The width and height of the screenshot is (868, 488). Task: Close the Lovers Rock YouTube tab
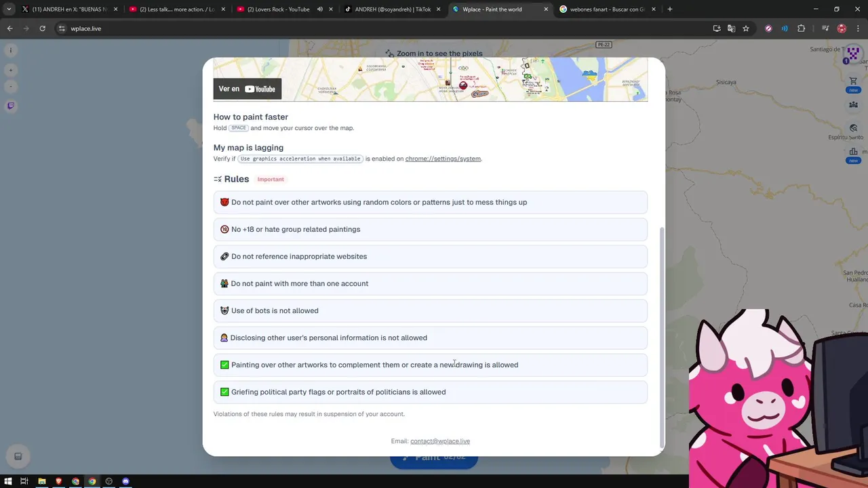coord(331,9)
